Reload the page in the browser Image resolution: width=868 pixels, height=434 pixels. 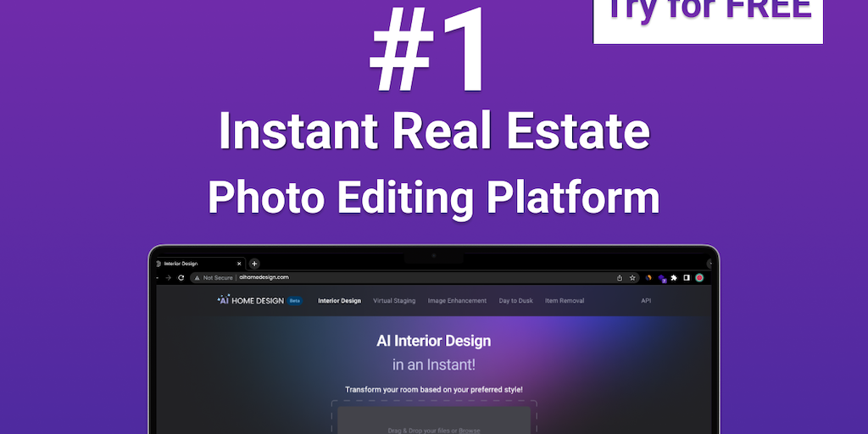click(x=181, y=278)
